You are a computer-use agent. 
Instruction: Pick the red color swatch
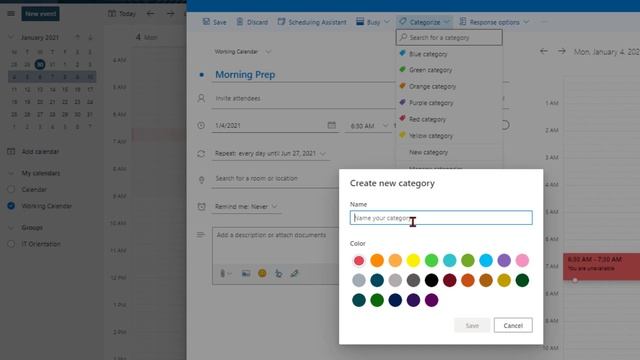(359, 260)
